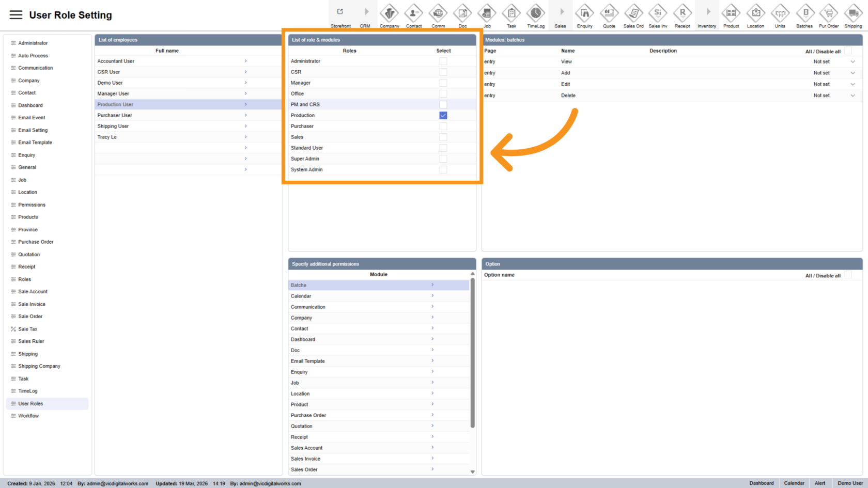Select the Quote toolbar icon
This screenshot has width=868, height=488.
pyautogui.click(x=609, y=13)
